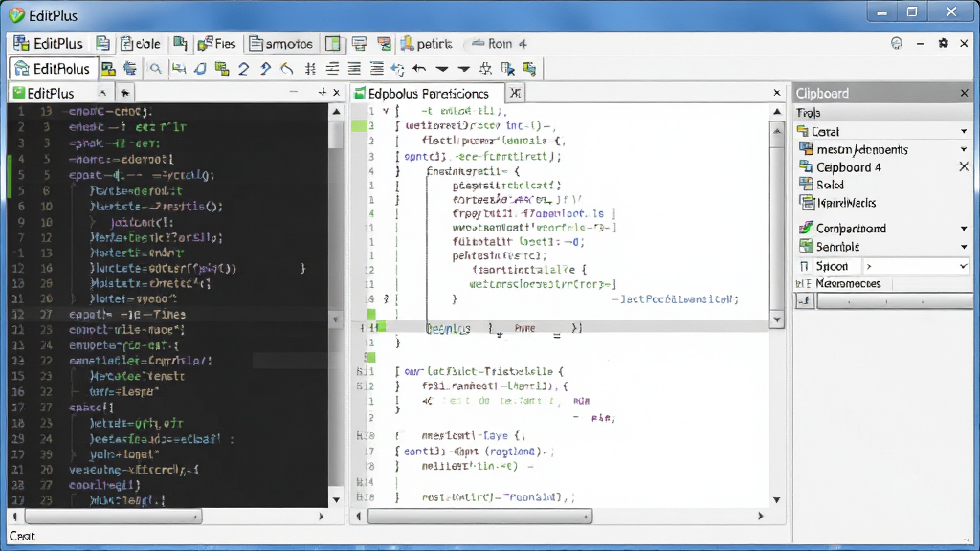Click the left-pointing back arrow icon
980x551 pixels.
(x=419, y=69)
